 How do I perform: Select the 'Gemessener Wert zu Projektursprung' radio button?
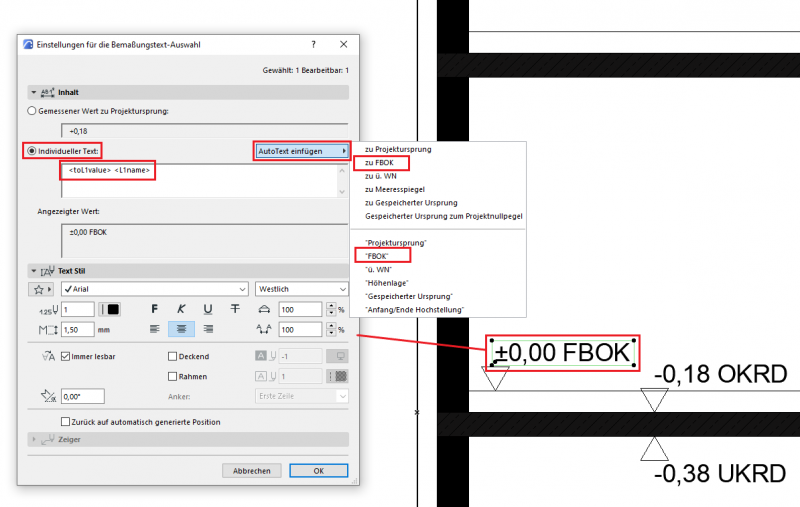pos(34,110)
